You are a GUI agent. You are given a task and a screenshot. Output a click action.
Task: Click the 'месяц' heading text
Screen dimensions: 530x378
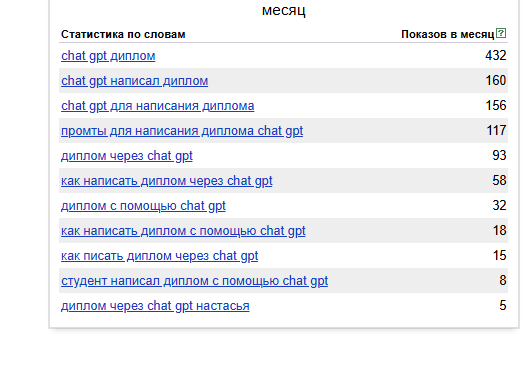284,10
